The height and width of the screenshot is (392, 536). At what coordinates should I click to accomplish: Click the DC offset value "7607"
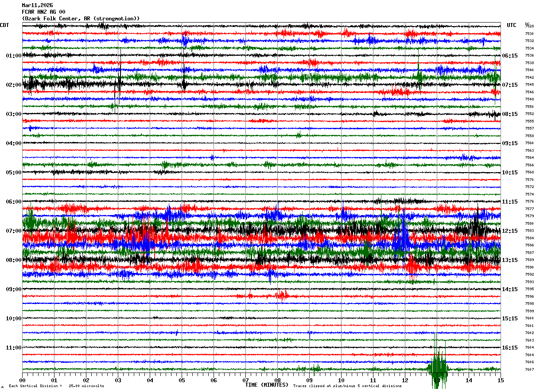coord(529,369)
